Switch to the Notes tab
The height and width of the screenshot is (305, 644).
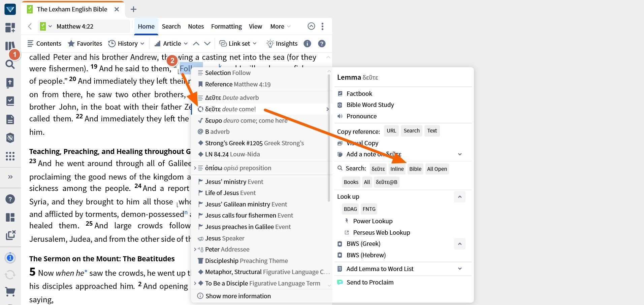pyautogui.click(x=196, y=26)
